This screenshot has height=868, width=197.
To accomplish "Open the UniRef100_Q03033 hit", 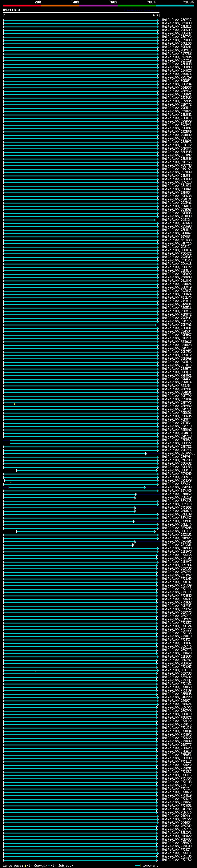I will (177, 23).
